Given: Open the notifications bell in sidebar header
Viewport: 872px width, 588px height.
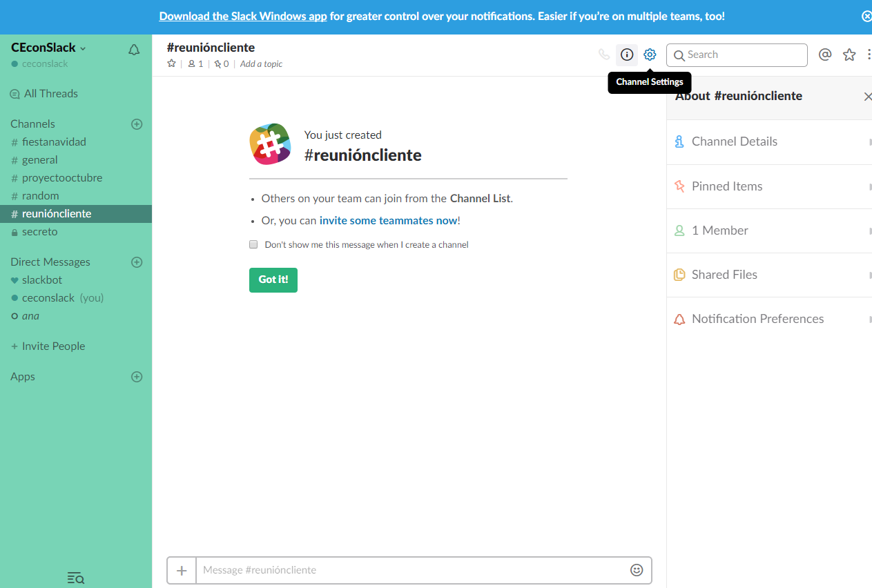Looking at the screenshot, I should point(134,50).
